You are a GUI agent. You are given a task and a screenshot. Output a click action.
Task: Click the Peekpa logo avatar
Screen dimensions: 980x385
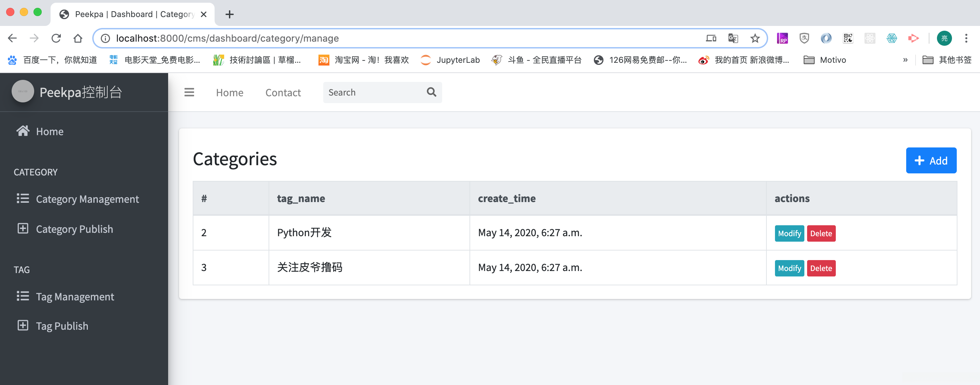tap(23, 91)
